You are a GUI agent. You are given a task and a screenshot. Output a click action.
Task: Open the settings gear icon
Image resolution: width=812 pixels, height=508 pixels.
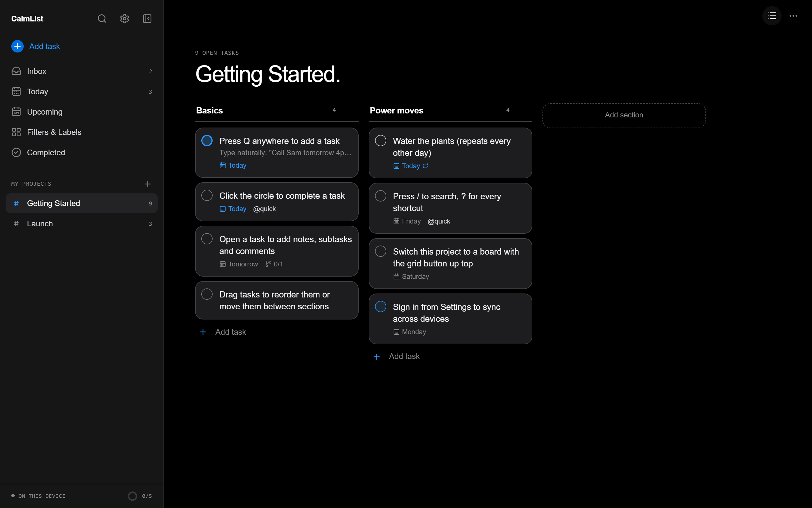[125, 18]
